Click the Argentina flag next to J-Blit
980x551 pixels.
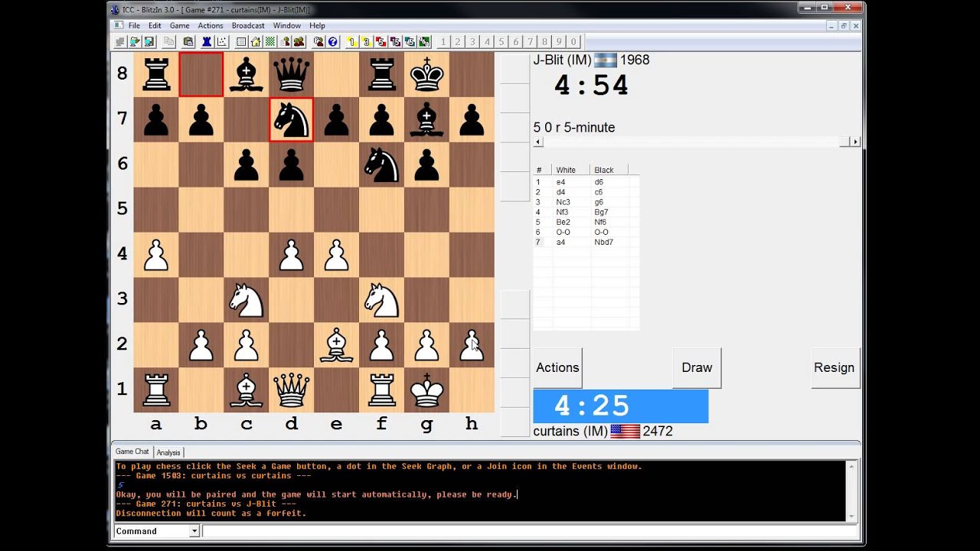[605, 60]
